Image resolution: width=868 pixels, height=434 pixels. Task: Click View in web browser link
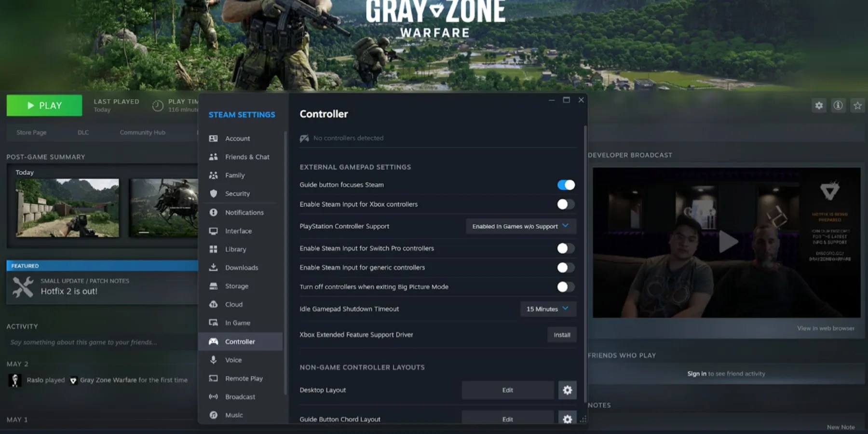(826, 328)
